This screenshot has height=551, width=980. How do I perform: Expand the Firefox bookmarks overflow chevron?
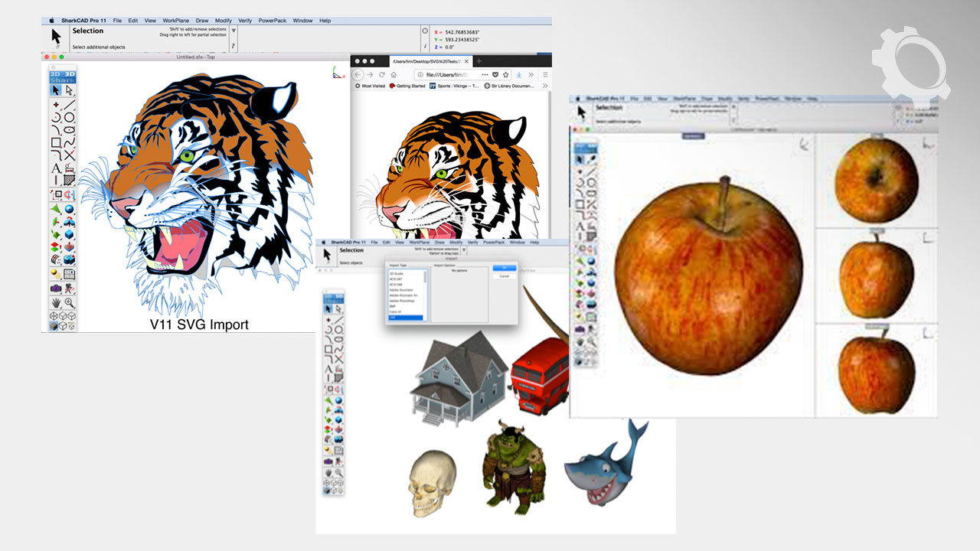[x=545, y=86]
